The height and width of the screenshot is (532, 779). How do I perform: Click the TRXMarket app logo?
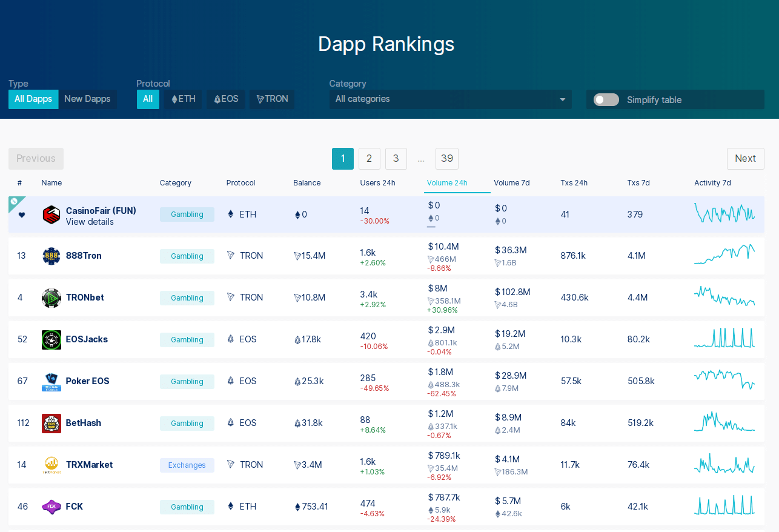(51, 465)
